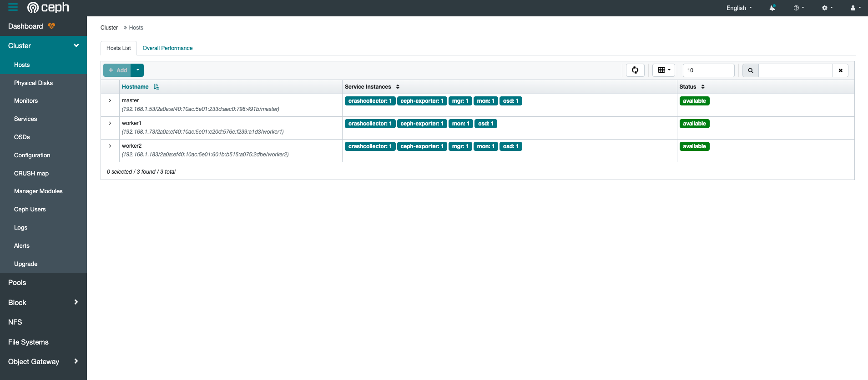Expand the master host row

tap(110, 100)
